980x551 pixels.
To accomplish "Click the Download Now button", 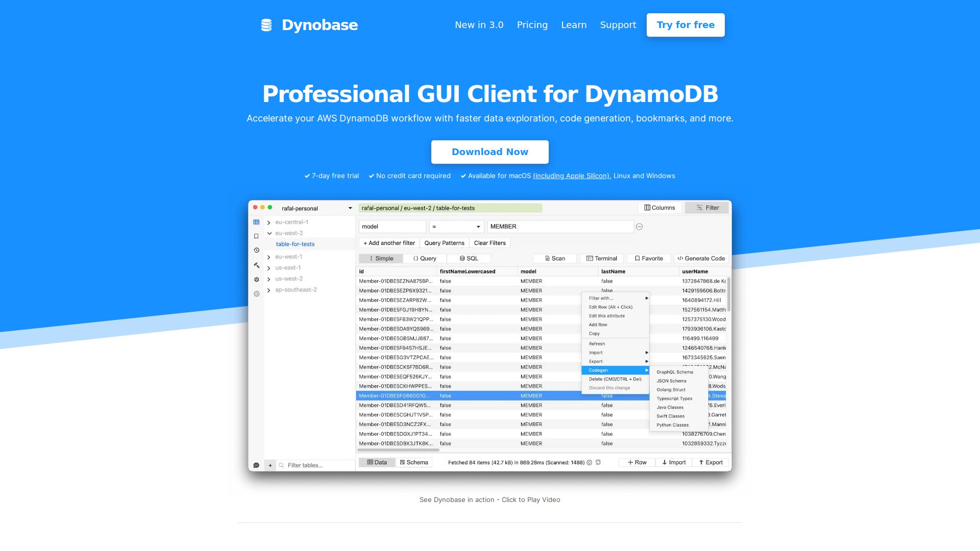I will click(490, 152).
